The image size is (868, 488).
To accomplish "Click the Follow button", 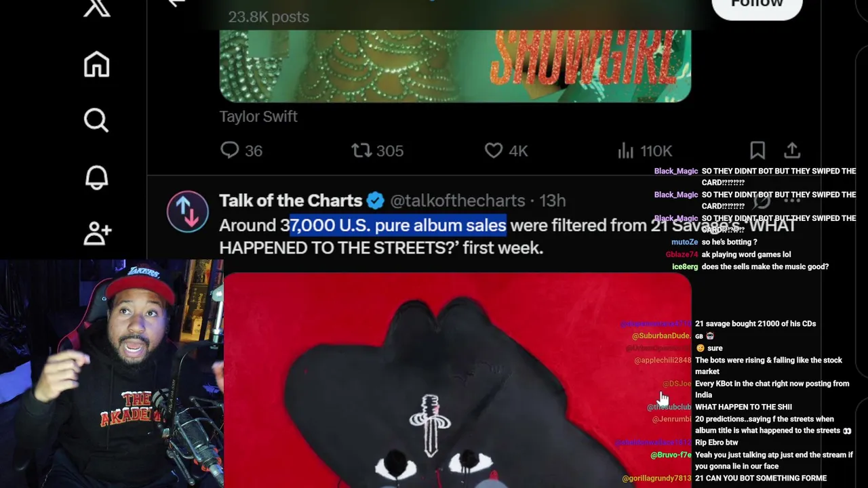I will 757,5.
